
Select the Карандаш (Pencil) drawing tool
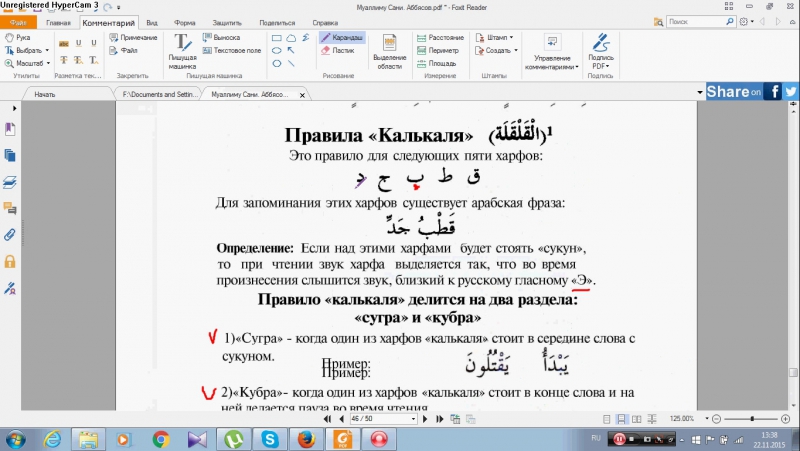(x=343, y=37)
